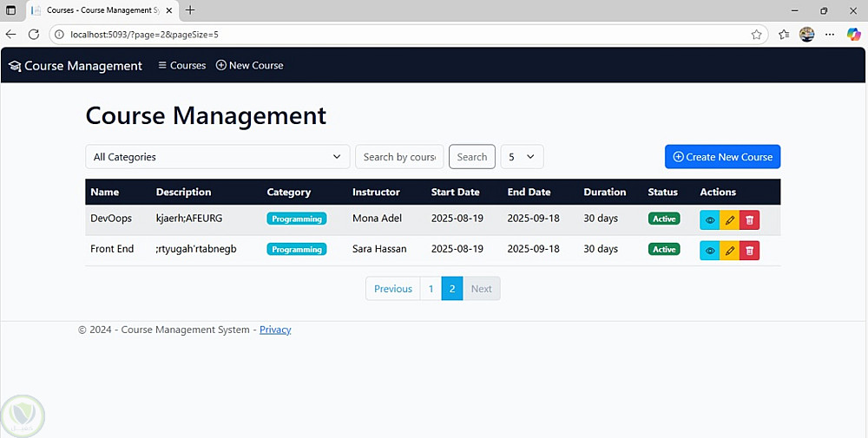Click the DevOops course name cell
The image size is (868, 438).
(x=111, y=218)
